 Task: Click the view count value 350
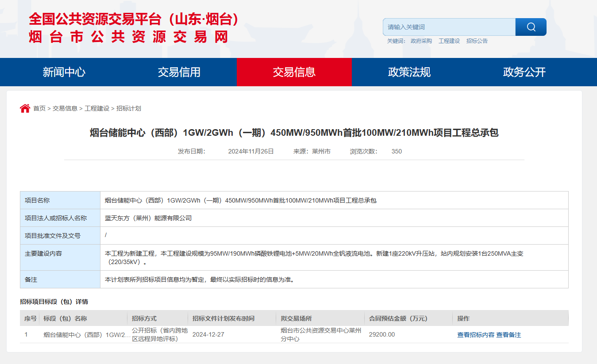[397, 151]
